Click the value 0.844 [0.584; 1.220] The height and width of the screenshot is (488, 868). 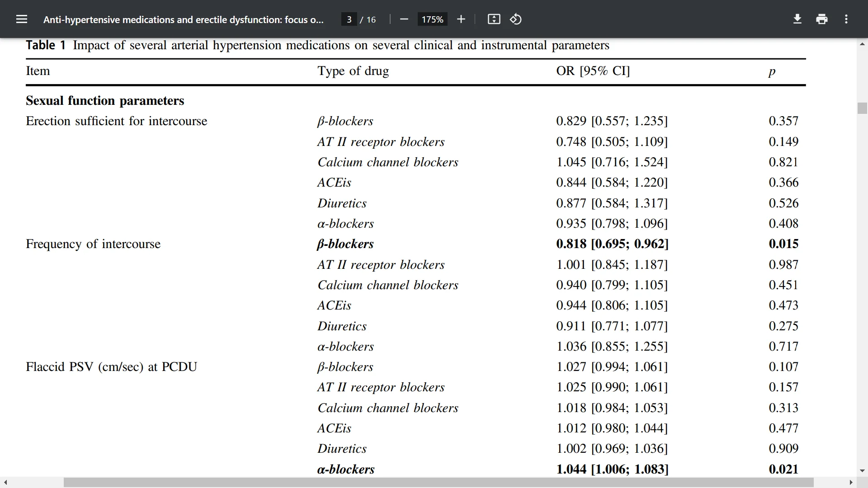pyautogui.click(x=612, y=182)
